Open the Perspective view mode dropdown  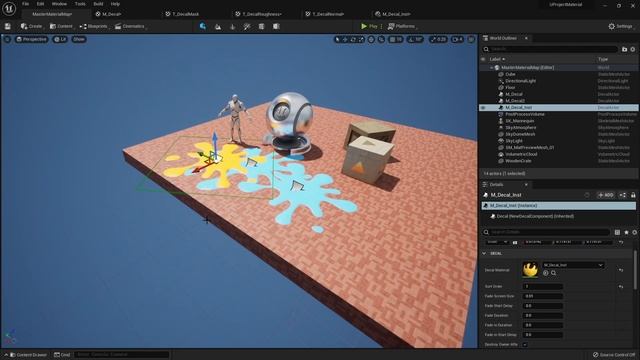(31, 39)
